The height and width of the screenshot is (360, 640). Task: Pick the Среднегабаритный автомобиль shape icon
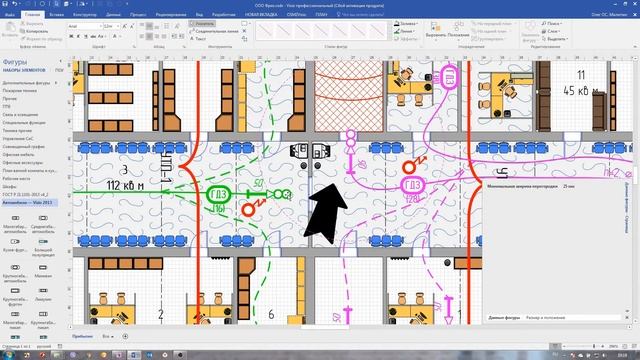(x=43, y=218)
